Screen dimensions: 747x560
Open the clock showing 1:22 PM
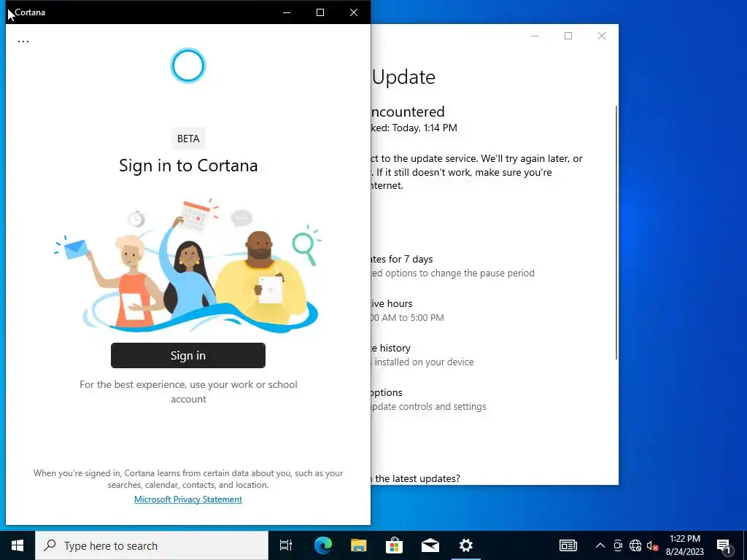tap(684, 545)
